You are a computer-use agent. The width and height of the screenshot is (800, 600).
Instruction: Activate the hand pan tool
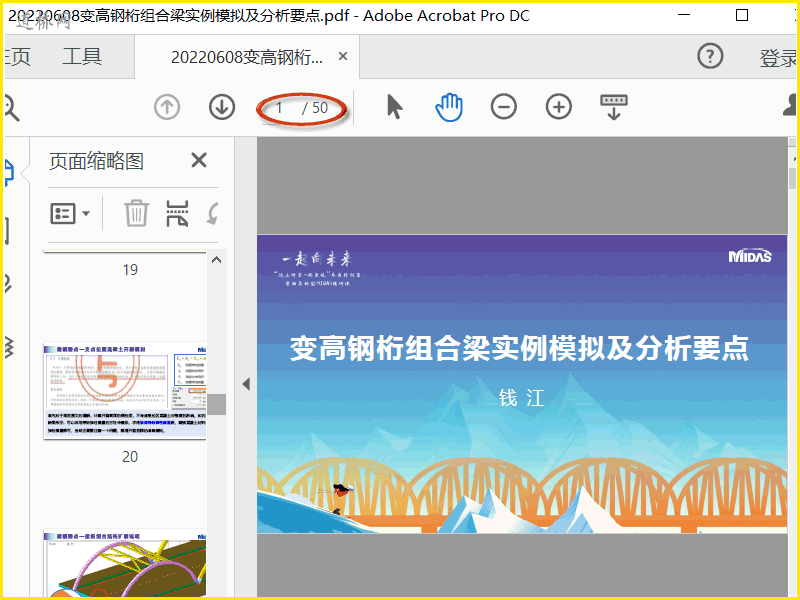pos(449,107)
